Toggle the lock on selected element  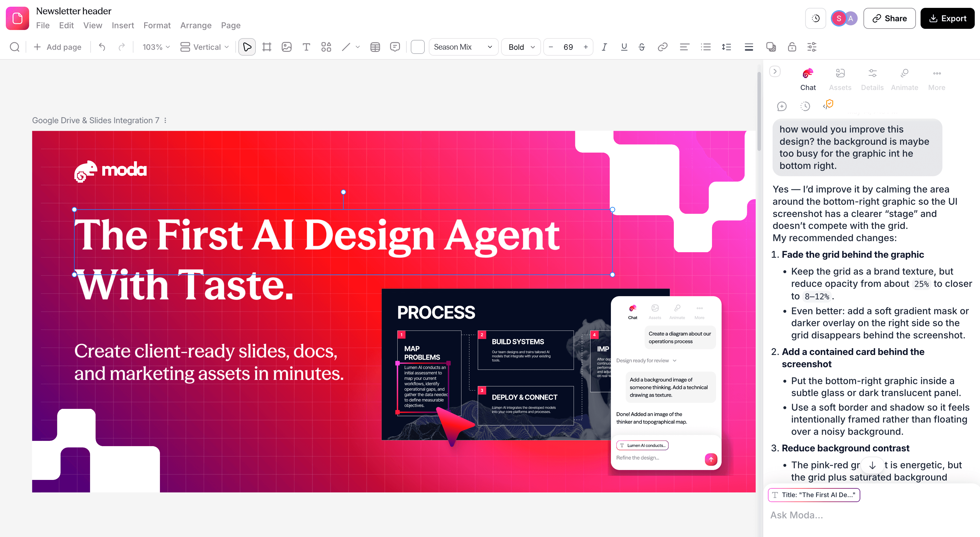point(792,47)
